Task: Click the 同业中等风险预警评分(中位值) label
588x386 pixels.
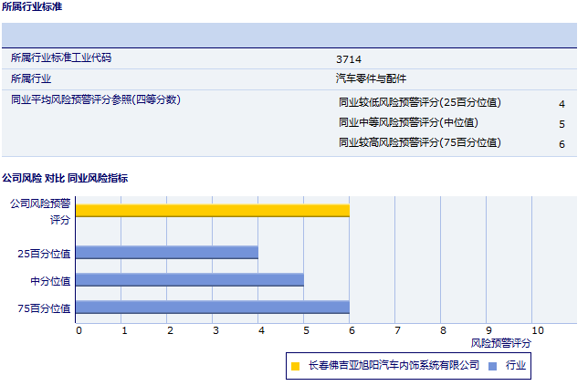Action: 408,122
